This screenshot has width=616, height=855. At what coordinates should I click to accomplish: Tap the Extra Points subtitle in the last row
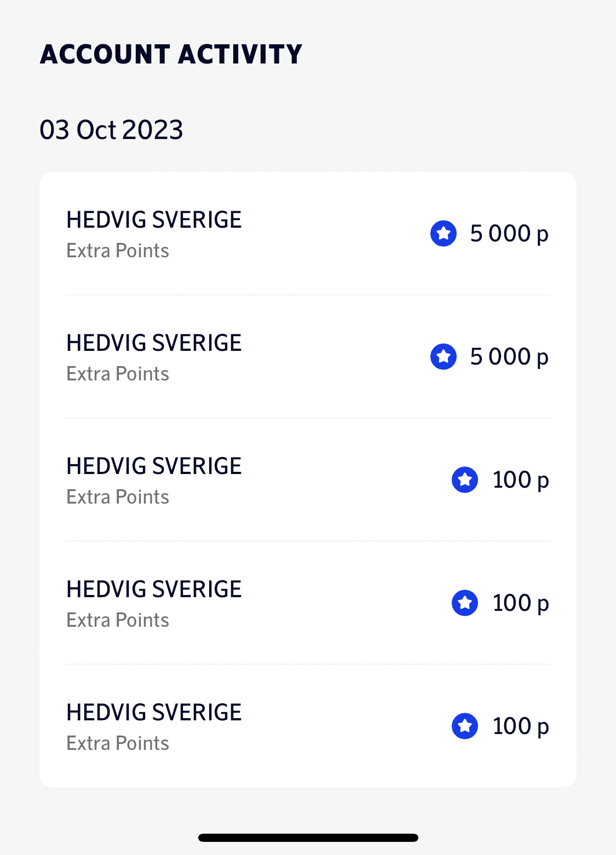(118, 743)
